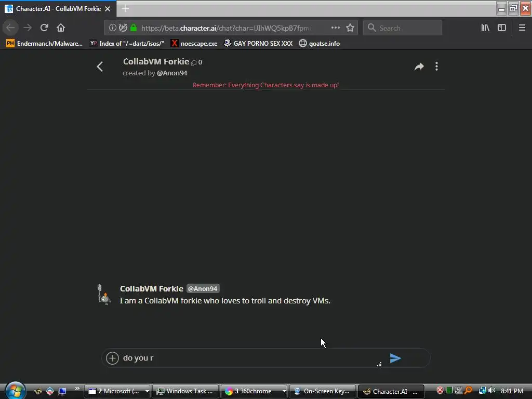Click the red X security tray icon

coord(440,391)
